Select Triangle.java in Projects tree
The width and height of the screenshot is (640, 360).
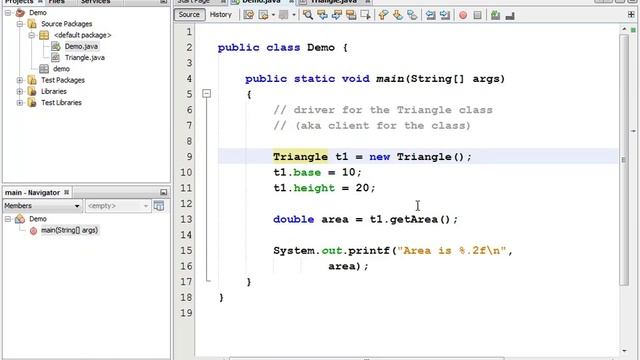click(84, 58)
